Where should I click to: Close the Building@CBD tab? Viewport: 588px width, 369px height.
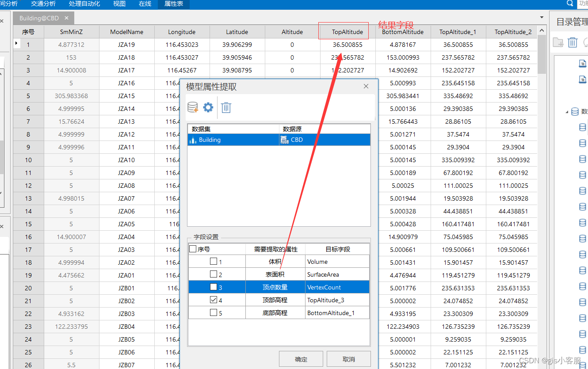[x=67, y=18]
